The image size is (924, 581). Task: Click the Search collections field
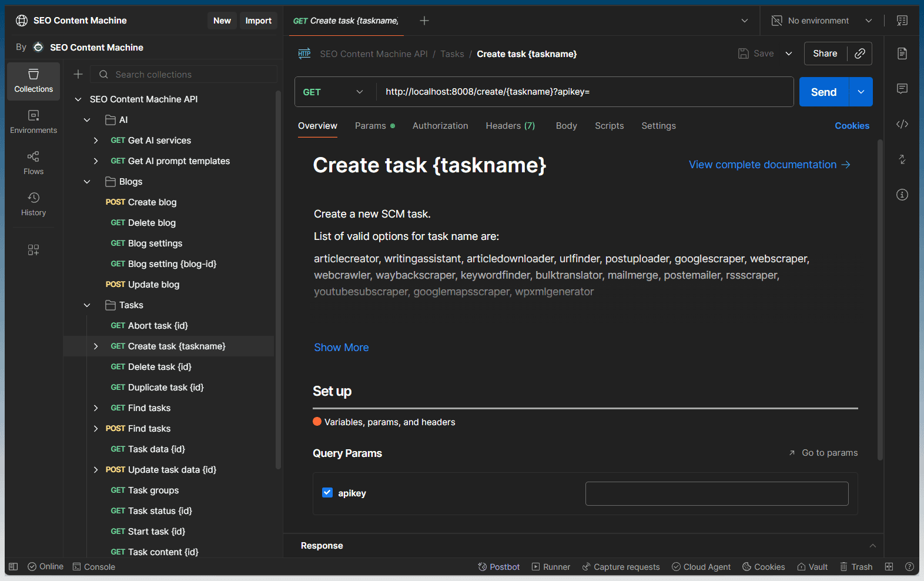click(x=184, y=74)
